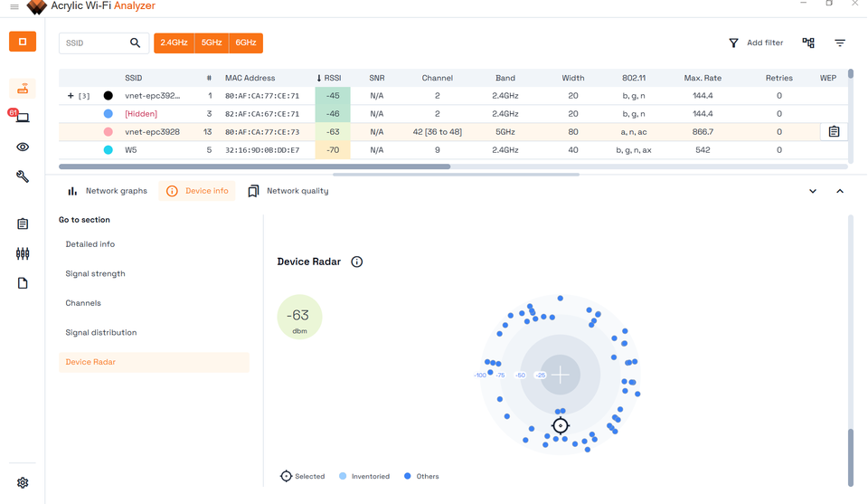Screen dimensions: 868x504
Task: Expand the vnet-epc392 group with plus sign
Action: coord(71,95)
